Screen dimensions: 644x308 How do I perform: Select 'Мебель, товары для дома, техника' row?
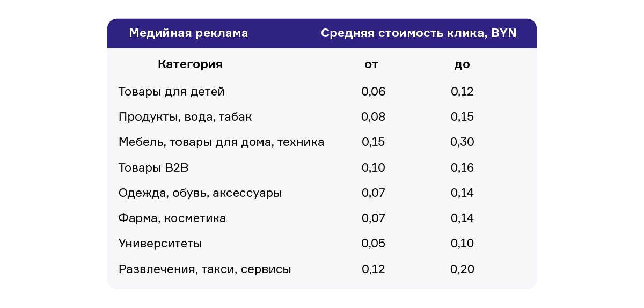[221, 142]
